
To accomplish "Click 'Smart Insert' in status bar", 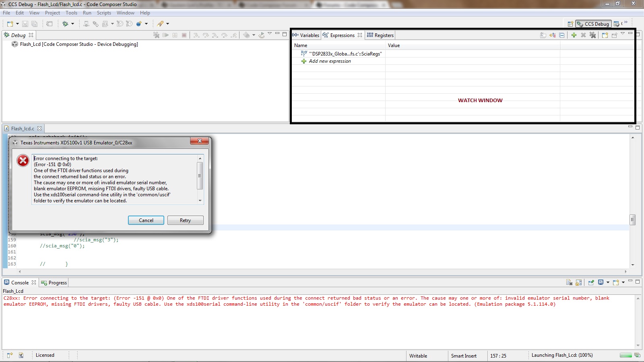I will click(x=464, y=356).
